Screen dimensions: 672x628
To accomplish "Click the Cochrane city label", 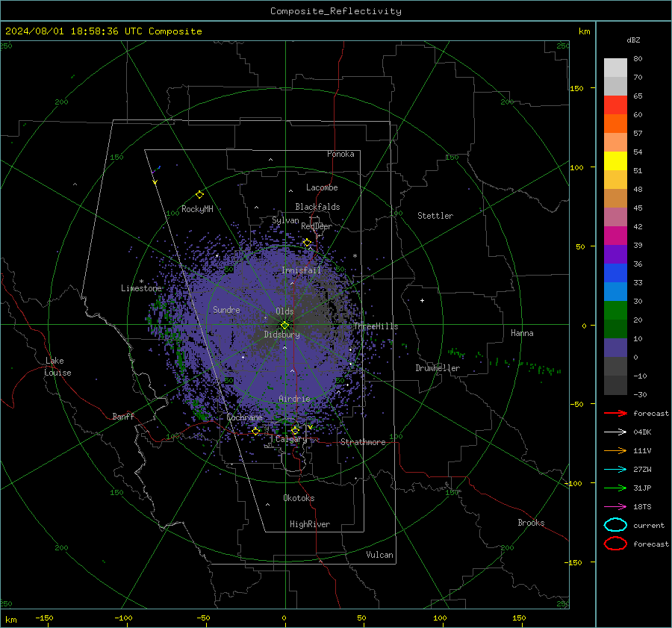I will (244, 417).
